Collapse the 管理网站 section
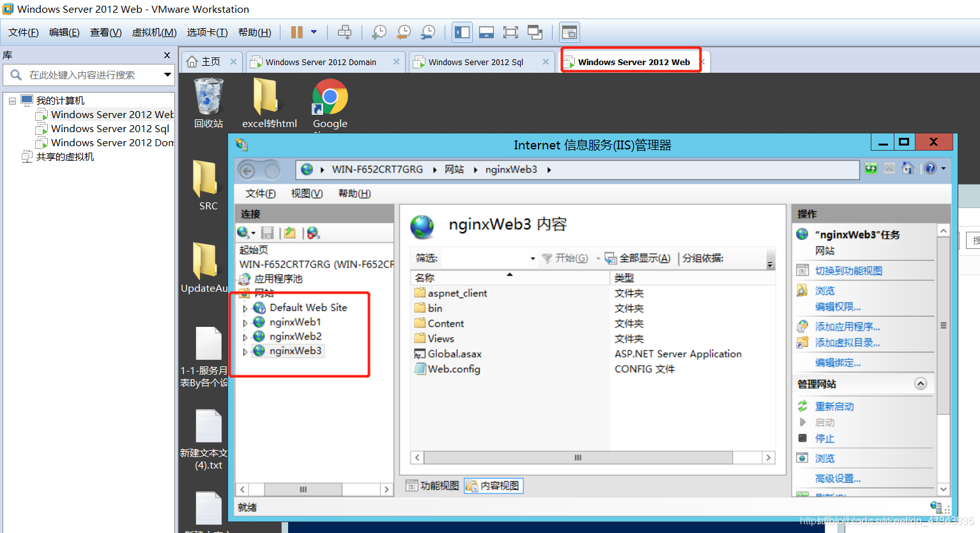 [x=921, y=384]
